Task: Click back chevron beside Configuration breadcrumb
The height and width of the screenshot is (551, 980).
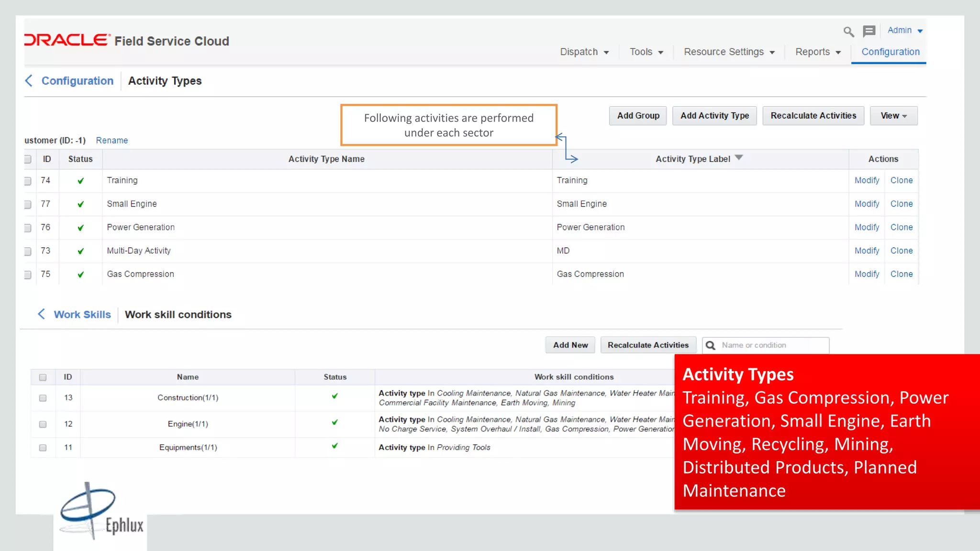Action: tap(29, 81)
